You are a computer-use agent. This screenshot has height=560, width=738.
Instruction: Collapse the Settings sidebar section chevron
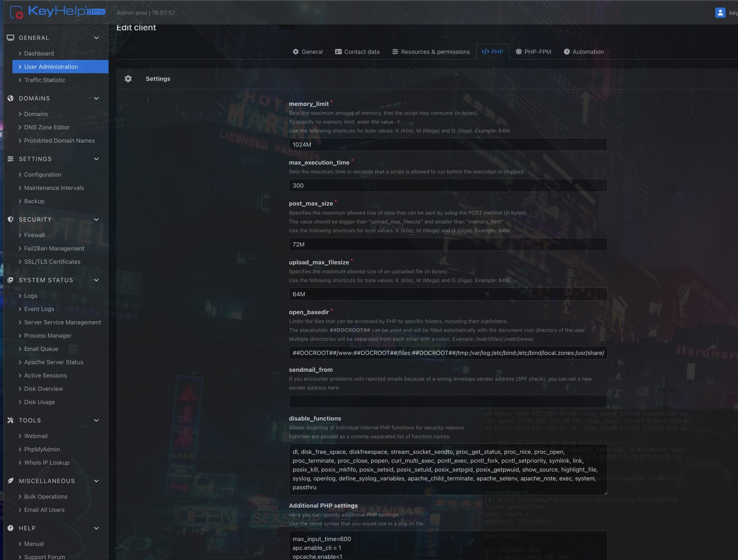pos(96,159)
